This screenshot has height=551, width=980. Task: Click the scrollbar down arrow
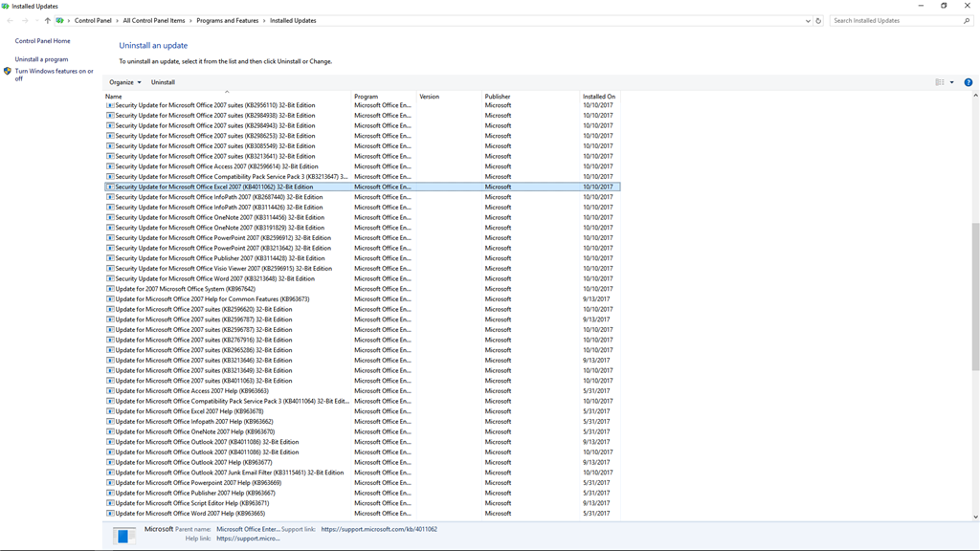[975, 517]
